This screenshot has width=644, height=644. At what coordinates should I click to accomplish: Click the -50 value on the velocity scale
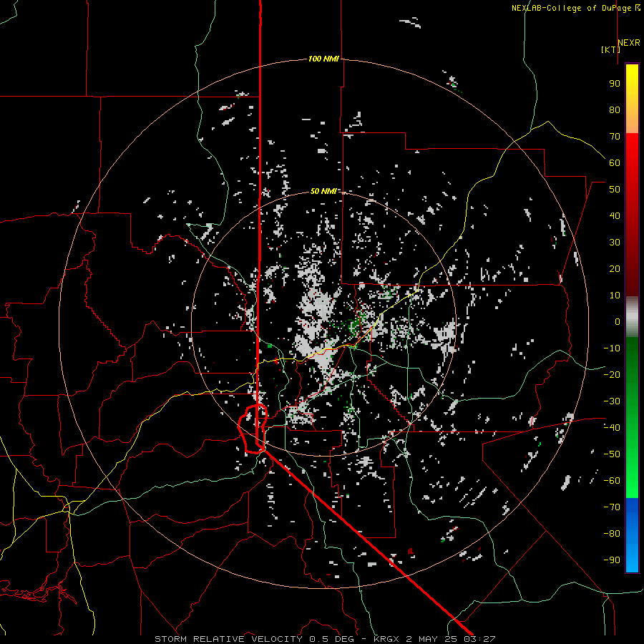tap(612, 454)
